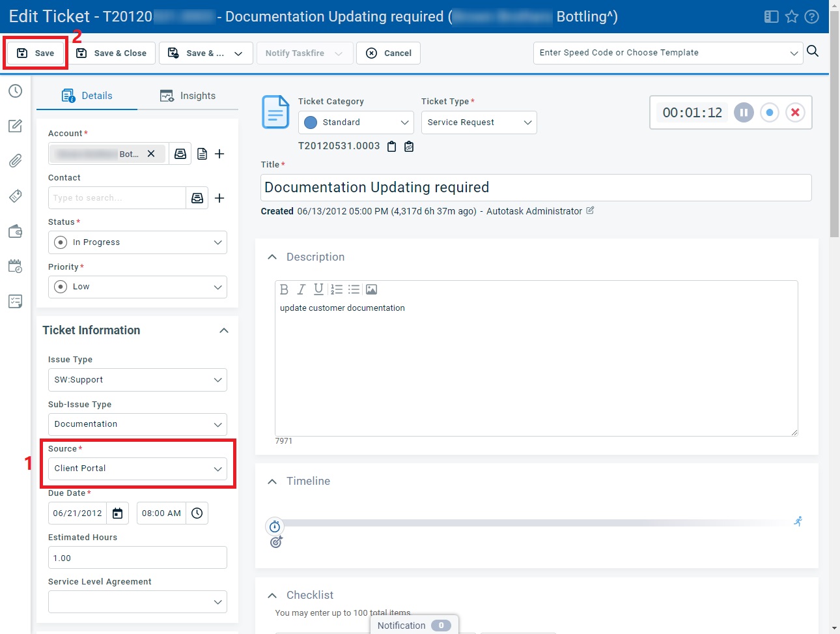
Task: Open the Status dropdown showing In Progress
Action: [x=137, y=242]
